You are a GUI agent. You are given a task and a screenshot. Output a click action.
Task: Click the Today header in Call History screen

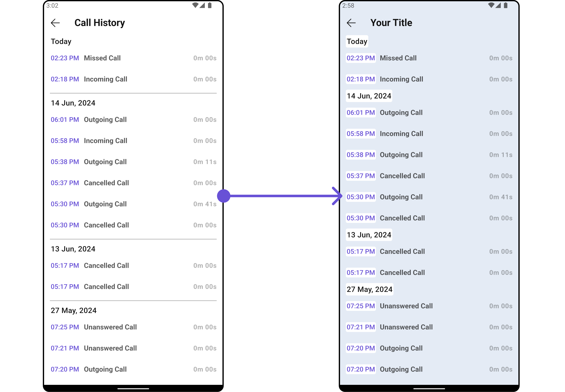(x=61, y=41)
